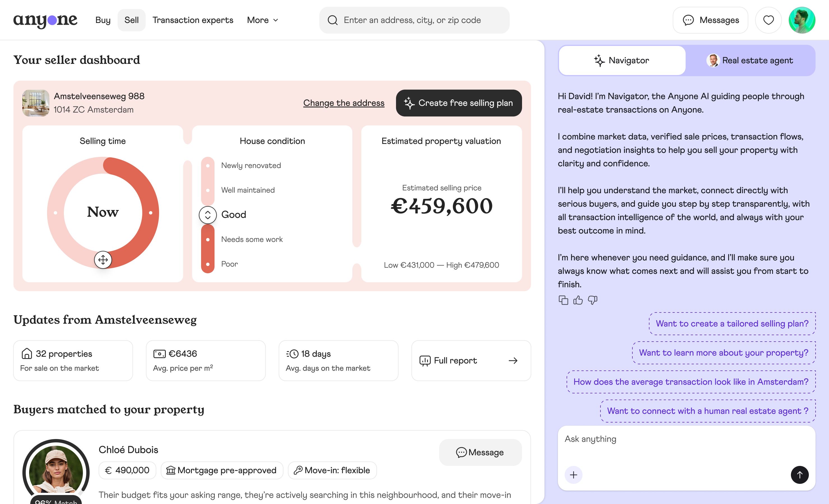Viewport: 829px width, 504px height.
Task: Open Messages from the header
Action: pos(710,20)
